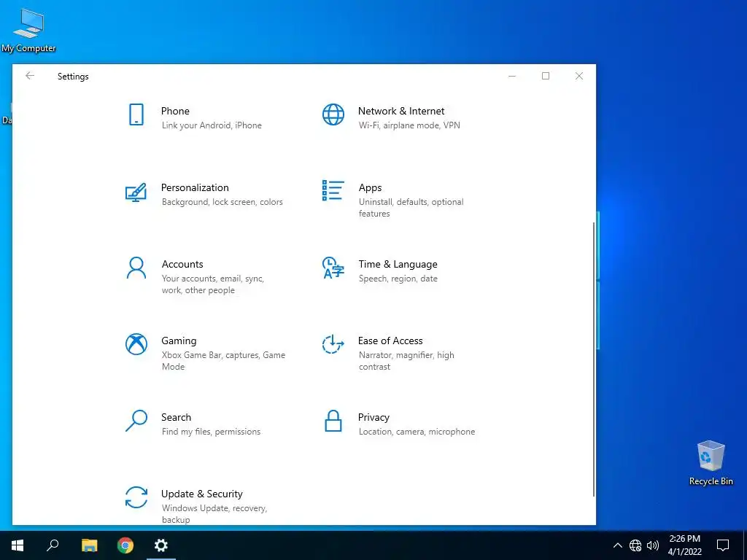The image size is (747, 560).
Task: Open the notification action center
Action: coord(723,545)
